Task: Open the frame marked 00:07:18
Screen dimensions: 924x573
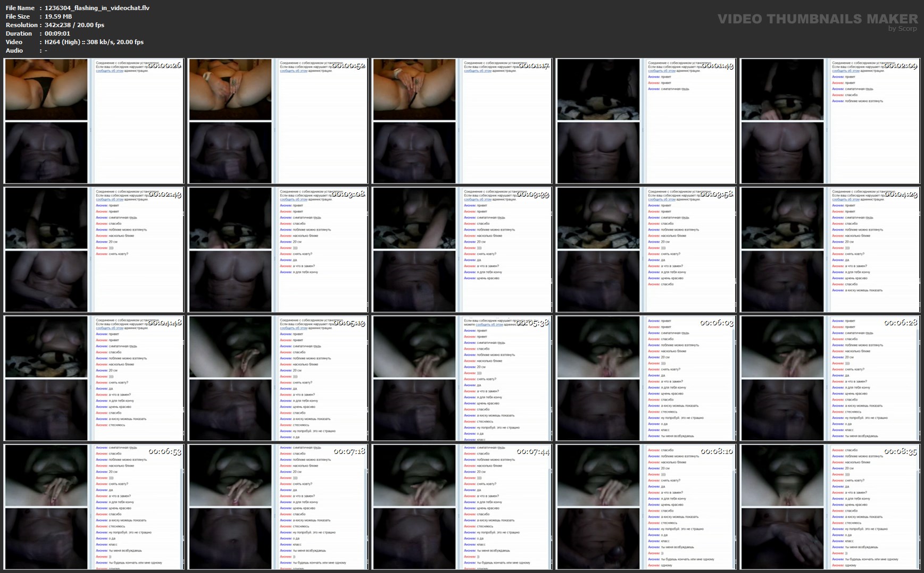Action: (278, 507)
